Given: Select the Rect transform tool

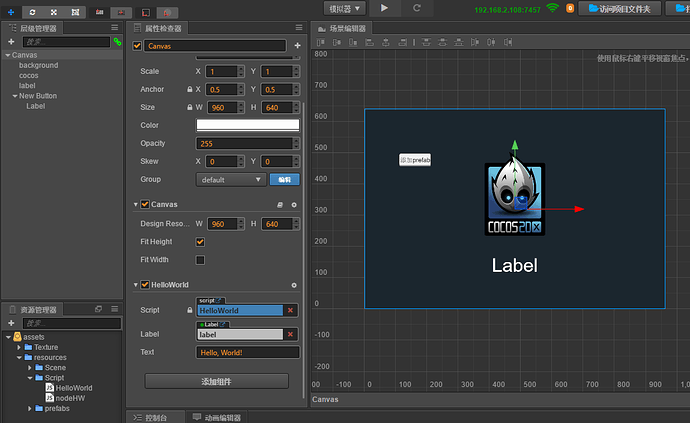Looking at the screenshot, I should point(75,12).
